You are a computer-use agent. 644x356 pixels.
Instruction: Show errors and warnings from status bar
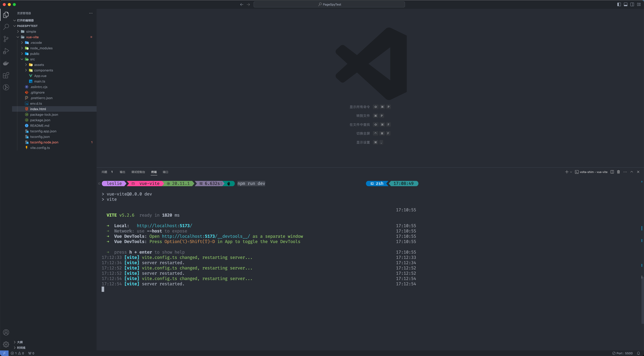[17, 353]
